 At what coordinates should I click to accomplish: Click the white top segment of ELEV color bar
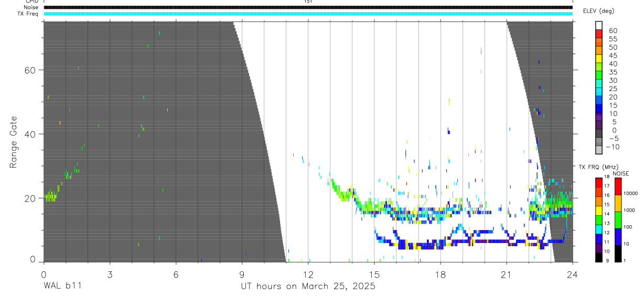pyautogui.click(x=599, y=26)
